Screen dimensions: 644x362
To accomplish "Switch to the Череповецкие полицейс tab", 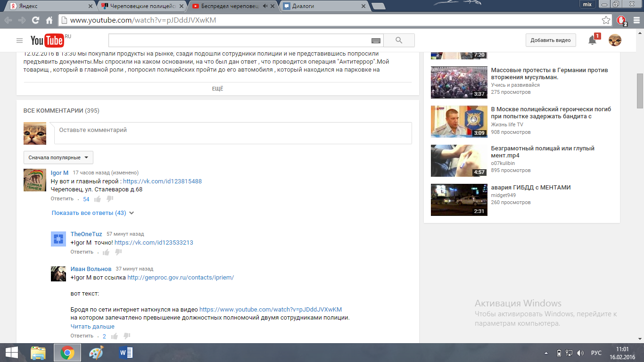I will [142, 6].
